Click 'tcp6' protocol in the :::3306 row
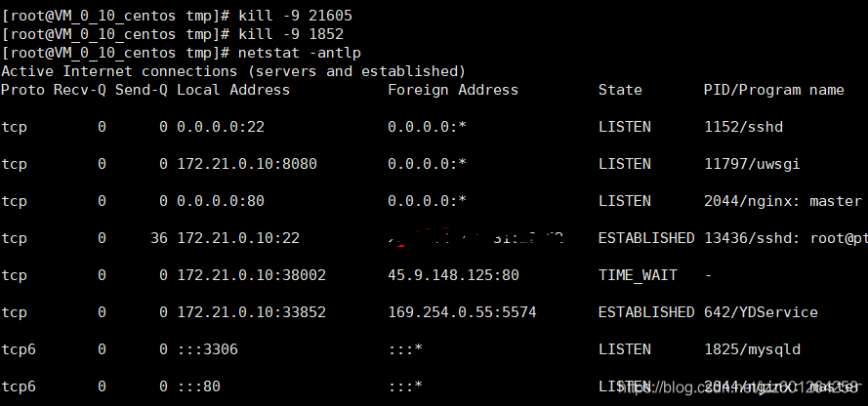 pyautogui.click(x=19, y=349)
